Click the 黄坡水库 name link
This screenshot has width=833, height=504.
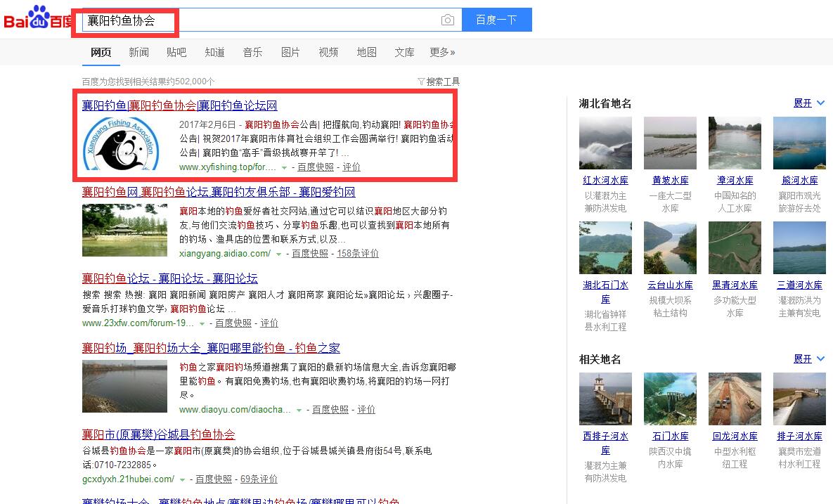click(x=671, y=181)
